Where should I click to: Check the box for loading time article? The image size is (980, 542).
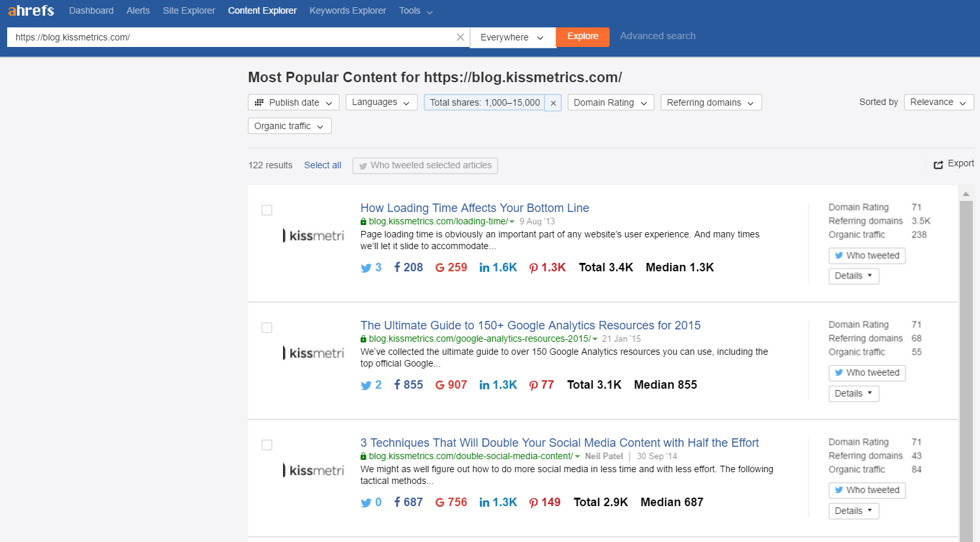(267, 210)
